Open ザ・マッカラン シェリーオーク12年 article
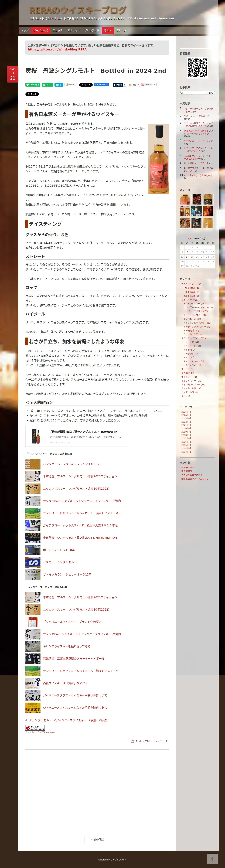Viewport: 225px width, 868px height. pyautogui.click(x=67, y=574)
